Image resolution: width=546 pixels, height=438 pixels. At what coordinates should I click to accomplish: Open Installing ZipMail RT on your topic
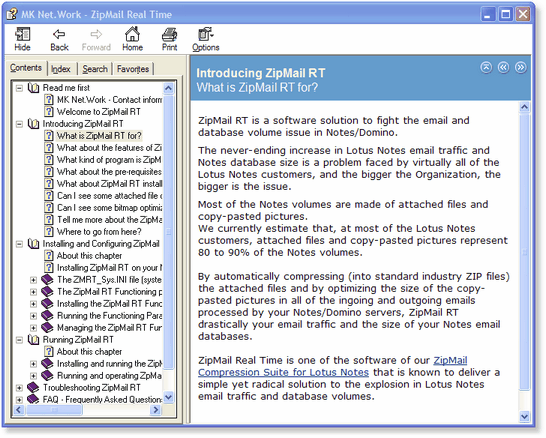coord(109,268)
